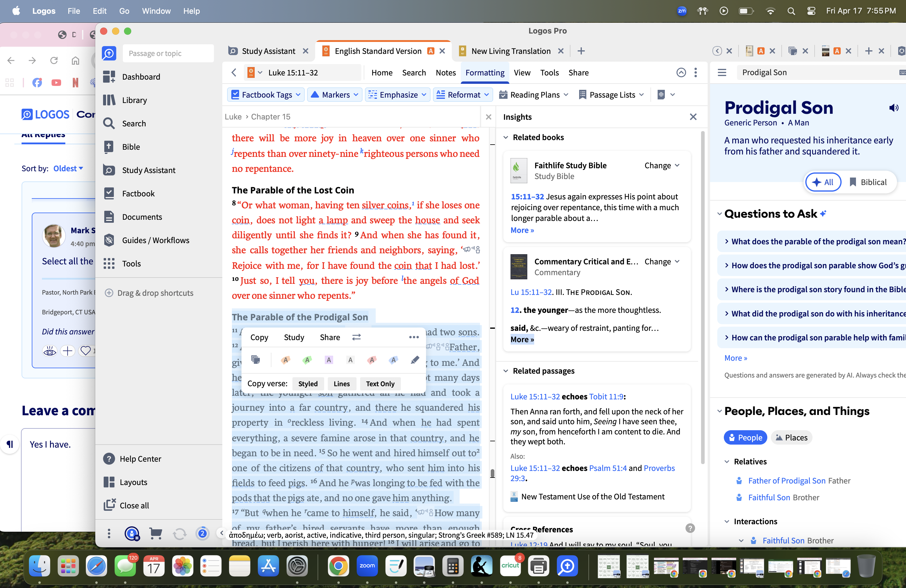Click the swap arrows icon in selection popup
Screen dimensions: 906x588
356,337
